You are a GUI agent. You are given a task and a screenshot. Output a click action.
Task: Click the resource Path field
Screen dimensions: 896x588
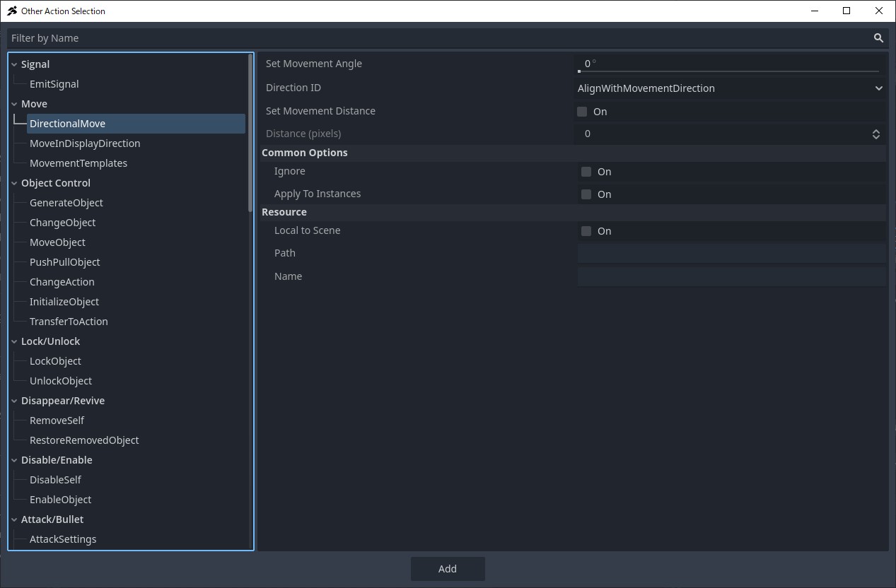pos(731,254)
